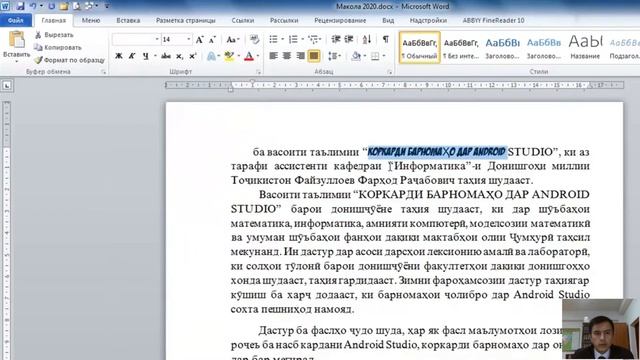This screenshot has height=360, width=640.
Task: Open the ABBYY FineReader 10 tab
Action: [x=493, y=20]
